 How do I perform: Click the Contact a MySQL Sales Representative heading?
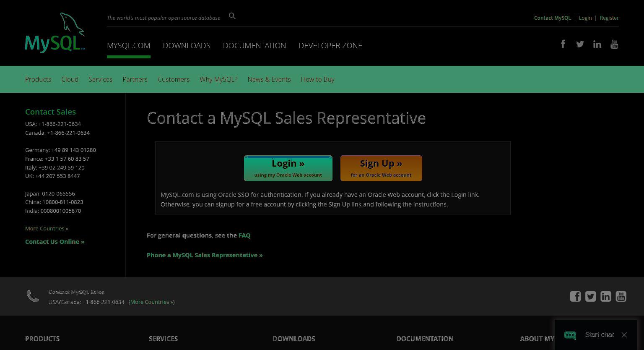pos(286,118)
